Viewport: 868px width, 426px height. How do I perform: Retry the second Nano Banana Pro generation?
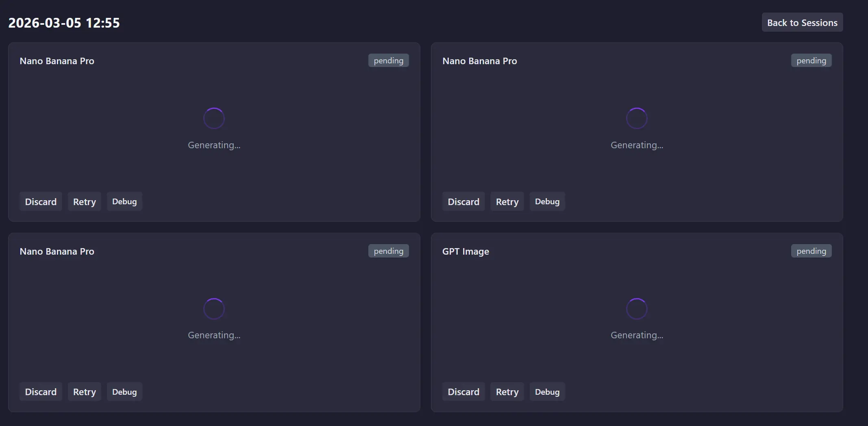507,202
